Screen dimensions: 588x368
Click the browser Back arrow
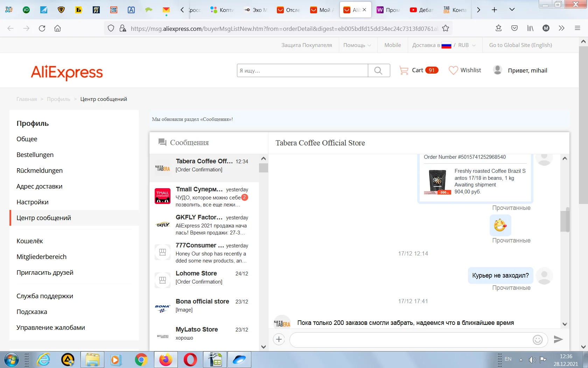10,28
